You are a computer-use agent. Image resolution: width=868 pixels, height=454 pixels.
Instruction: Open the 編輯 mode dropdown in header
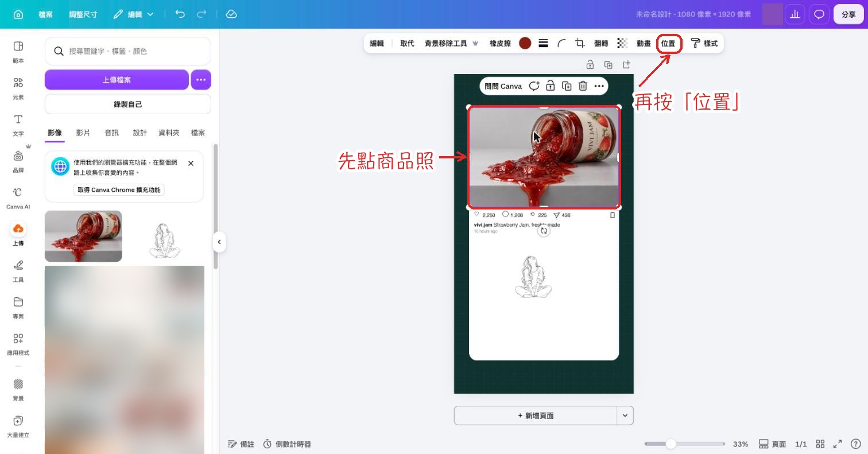(x=134, y=14)
